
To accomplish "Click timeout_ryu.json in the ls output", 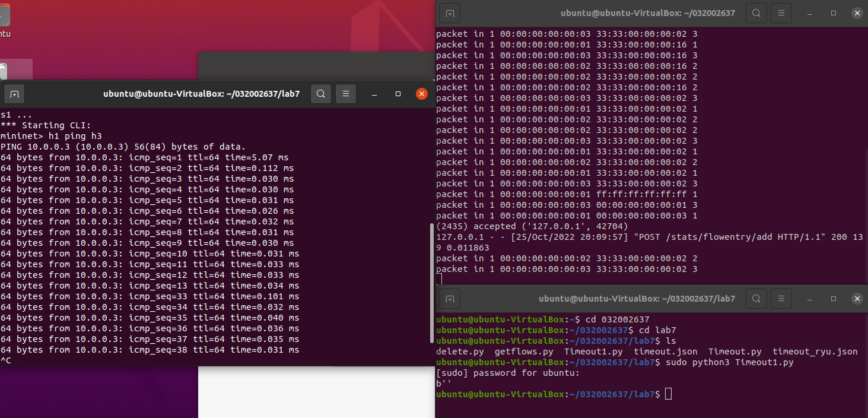I will 815,351.
